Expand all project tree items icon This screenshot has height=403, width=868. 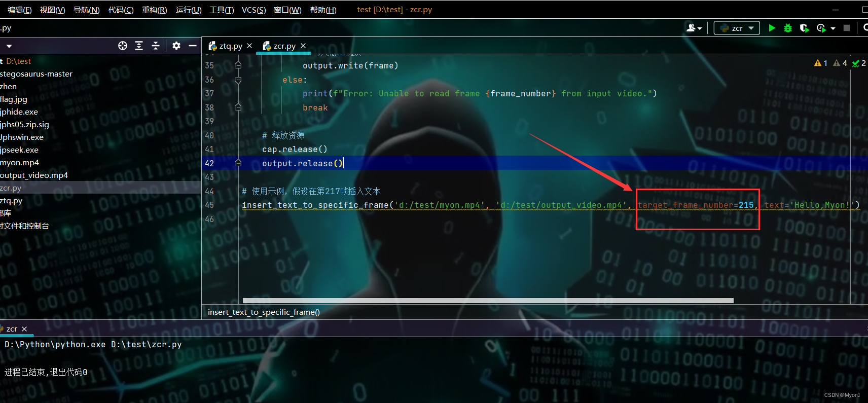click(139, 46)
